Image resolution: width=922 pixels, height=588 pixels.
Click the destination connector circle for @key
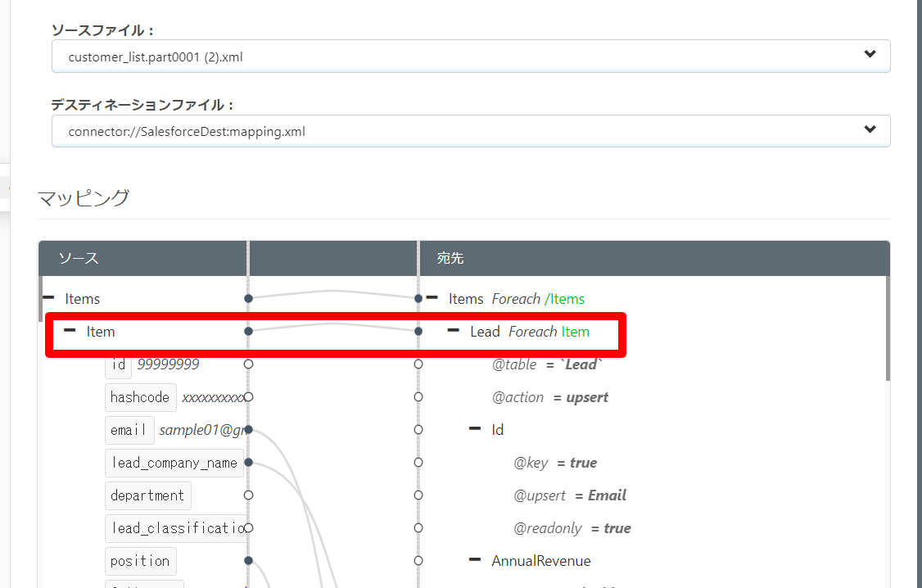coord(418,463)
